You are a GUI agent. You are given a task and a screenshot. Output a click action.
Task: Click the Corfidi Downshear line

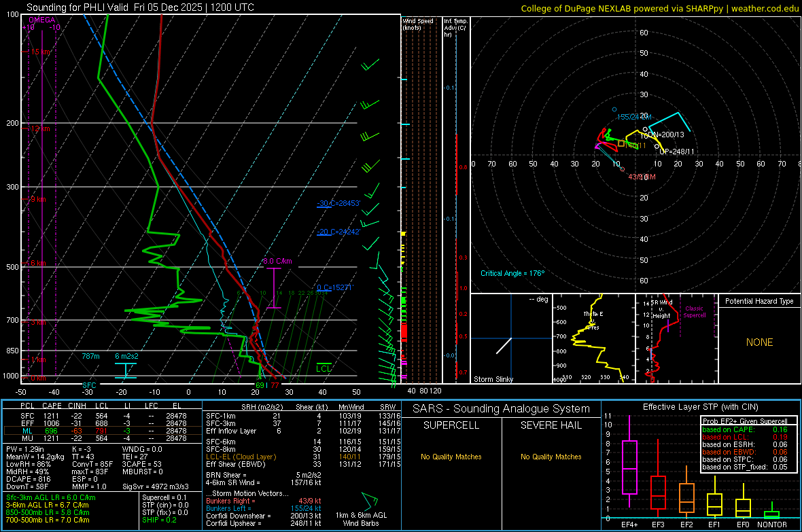264,516
